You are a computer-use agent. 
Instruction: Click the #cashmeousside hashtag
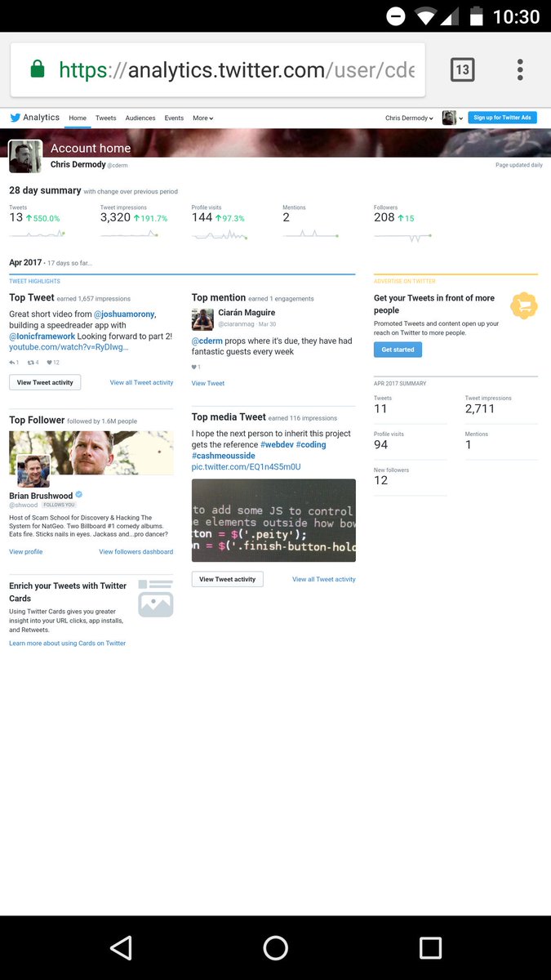[224, 456]
